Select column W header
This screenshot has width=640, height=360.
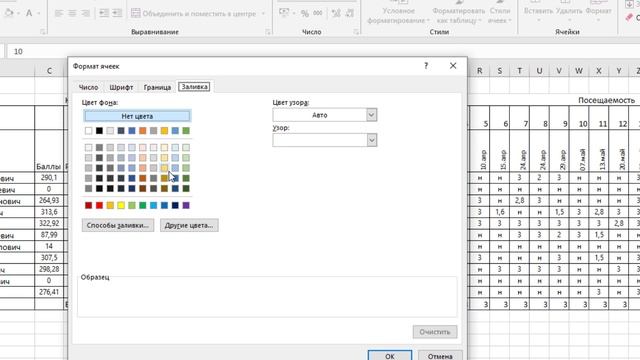click(579, 71)
